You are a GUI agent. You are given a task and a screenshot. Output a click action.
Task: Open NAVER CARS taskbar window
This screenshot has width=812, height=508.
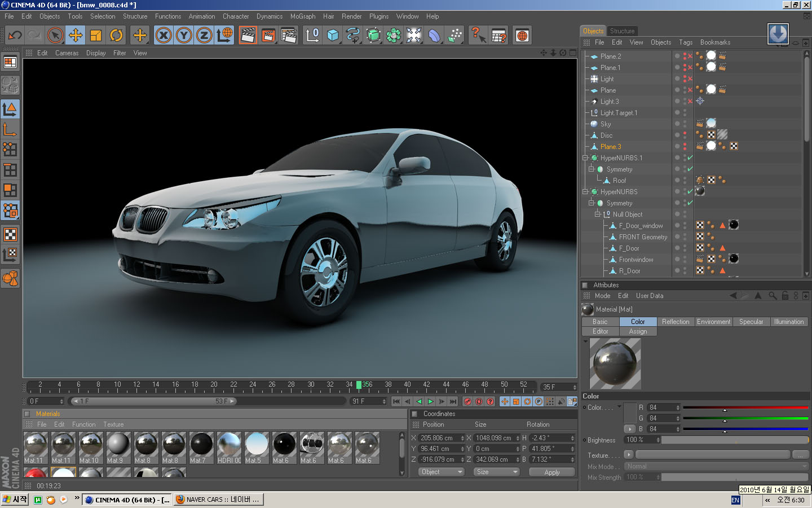[218, 500]
